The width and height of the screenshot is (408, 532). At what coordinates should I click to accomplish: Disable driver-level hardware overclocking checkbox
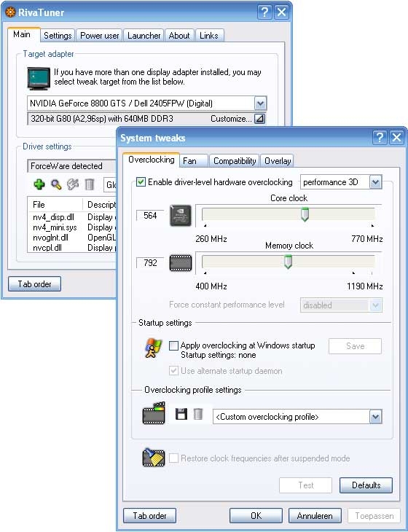coord(141,182)
